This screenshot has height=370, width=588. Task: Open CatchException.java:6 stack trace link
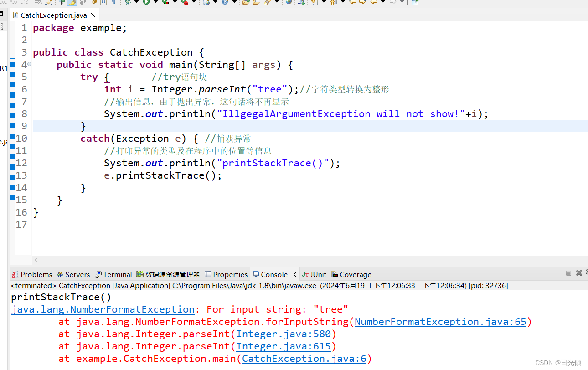304,359
